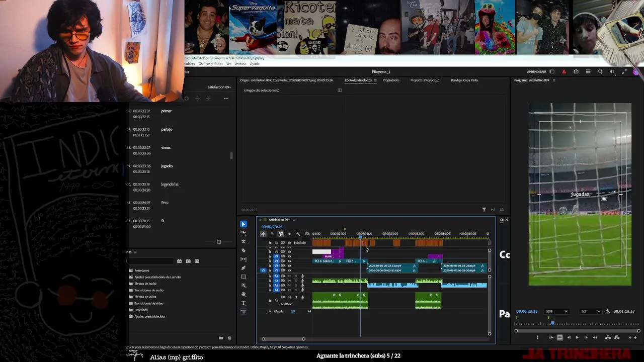Go to In point in program monitor
Screen dimensions: 644x362
point(551,337)
